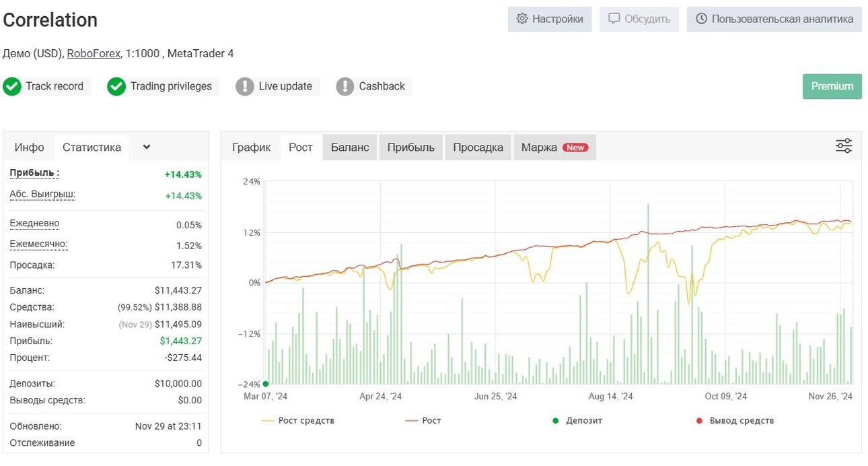The image size is (868, 466).
Task: Click the clock icon in Пользовательская аналитика
Action: pos(701,19)
